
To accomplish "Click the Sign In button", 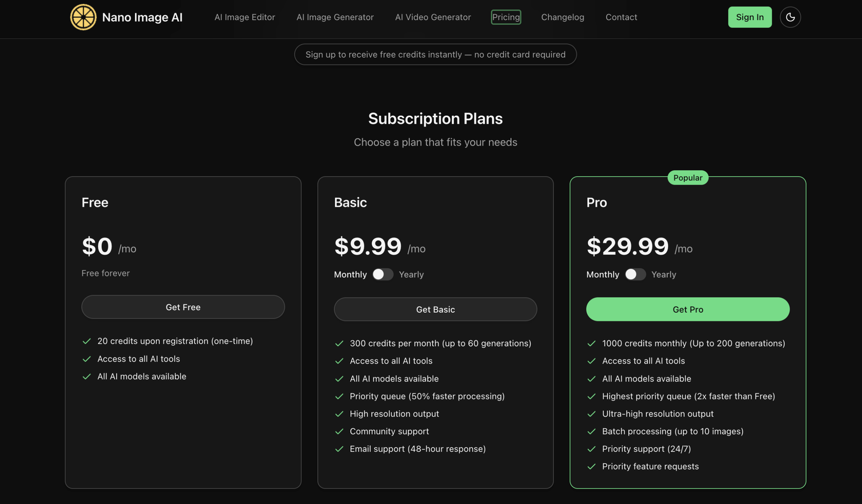I will [750, 17].
